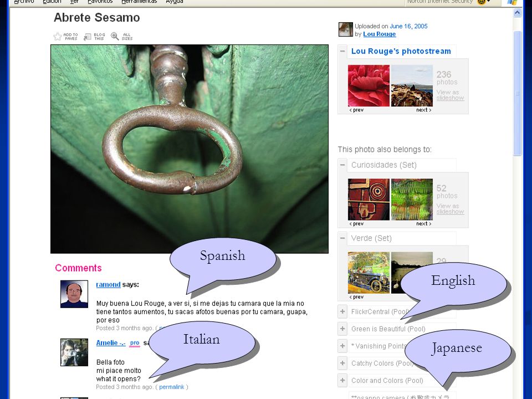532x399 pixels.
Task: Collapse Lou Rouge's photostream section
Action: click(x=342, y=51)
